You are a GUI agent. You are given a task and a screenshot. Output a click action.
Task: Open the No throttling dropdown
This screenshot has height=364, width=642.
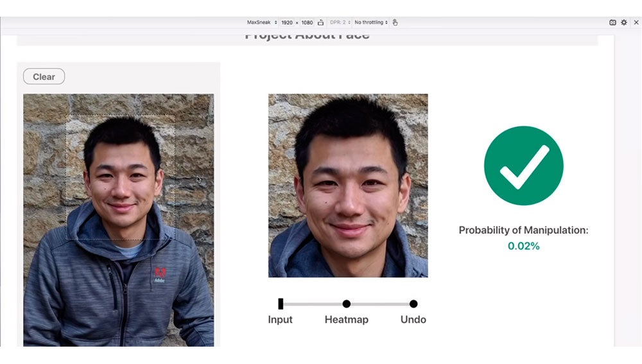tap(370, 22)
